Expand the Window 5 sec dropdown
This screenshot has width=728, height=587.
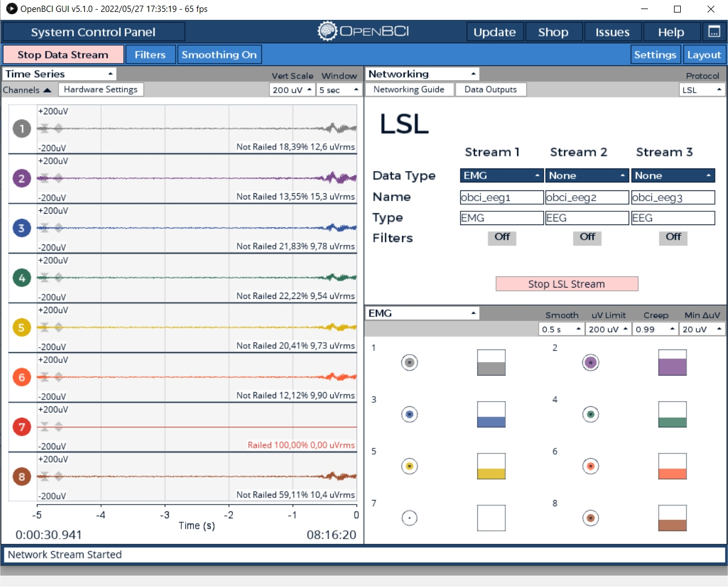pyautogui.click(x=339, y=89)
